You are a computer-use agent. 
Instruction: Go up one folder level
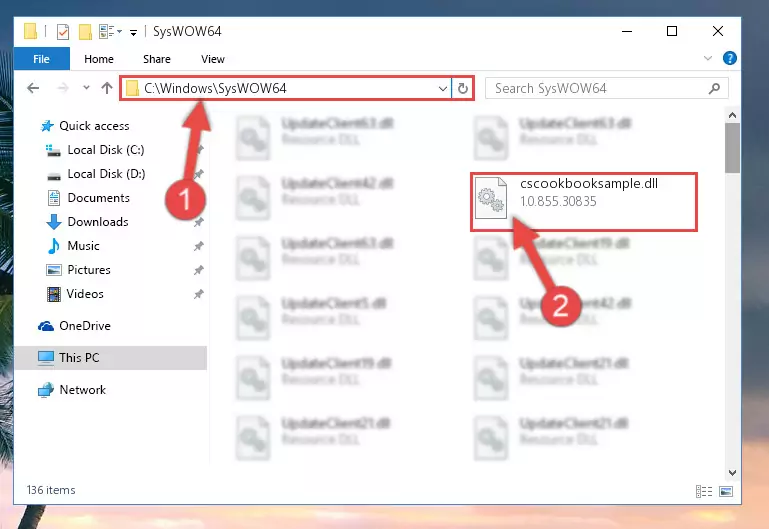(107, 88)
